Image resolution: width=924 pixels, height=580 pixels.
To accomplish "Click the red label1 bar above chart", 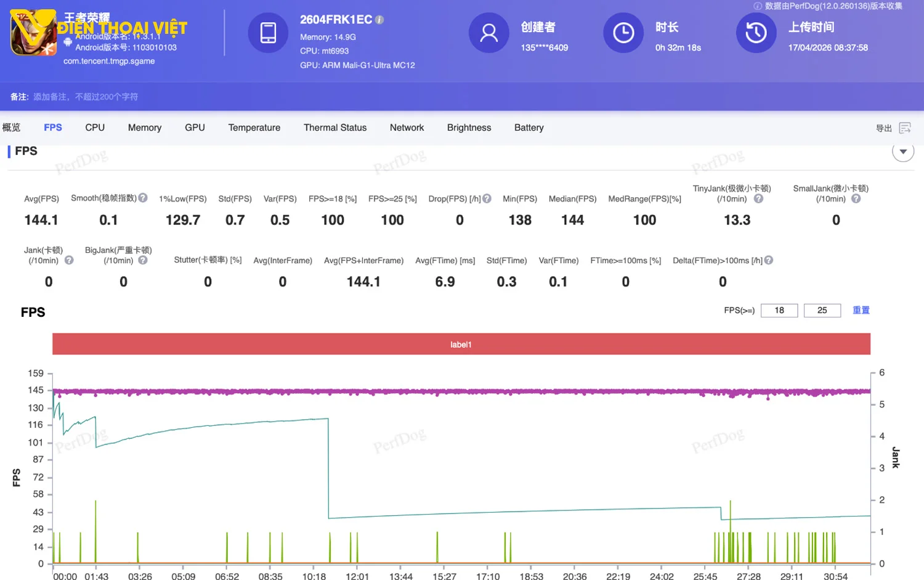I will point(461,345).
